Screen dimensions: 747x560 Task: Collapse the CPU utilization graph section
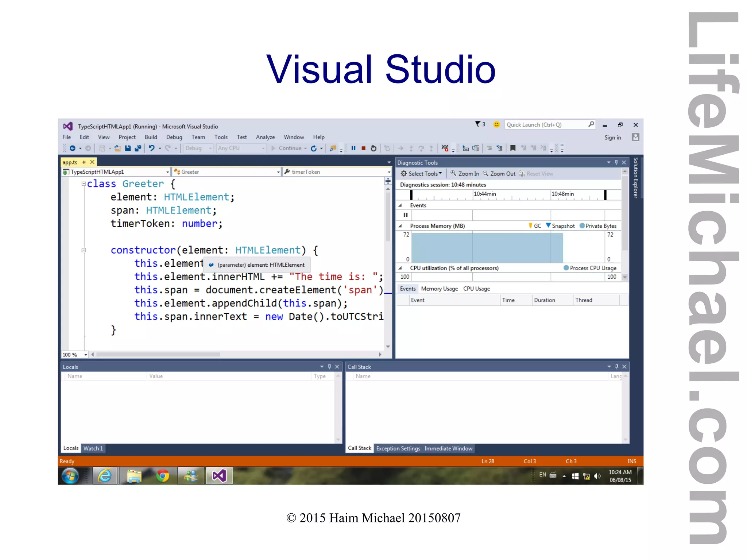400,268
